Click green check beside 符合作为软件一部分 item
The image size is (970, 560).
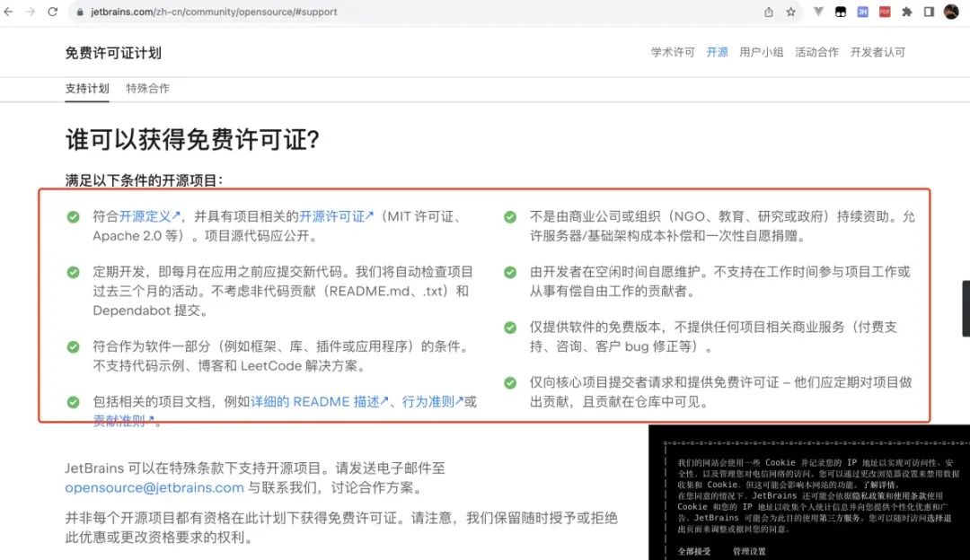click(73, 346)
